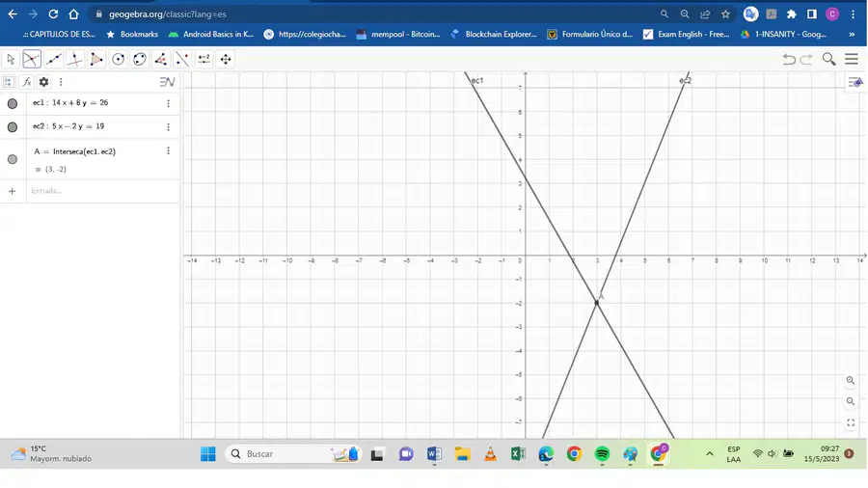Image resolution: width=868 pixels, height=488 pixels.
Task: Click the (3, -2) result value
Action: click(55, 170)
